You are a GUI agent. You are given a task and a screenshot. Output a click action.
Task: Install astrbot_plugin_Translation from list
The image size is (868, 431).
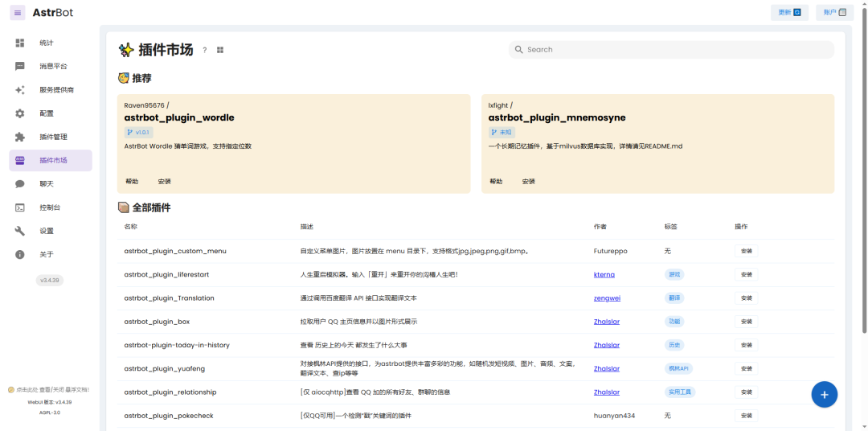tap(746, 298)
